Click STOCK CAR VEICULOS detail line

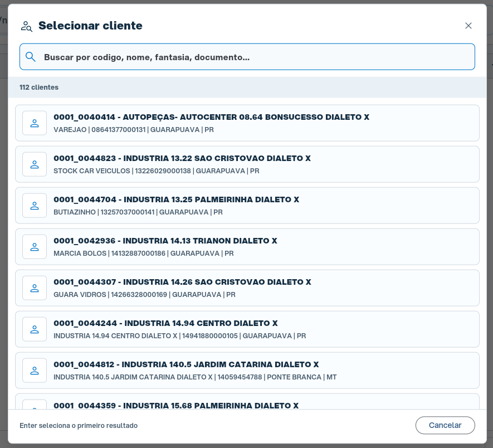(157, 171)
